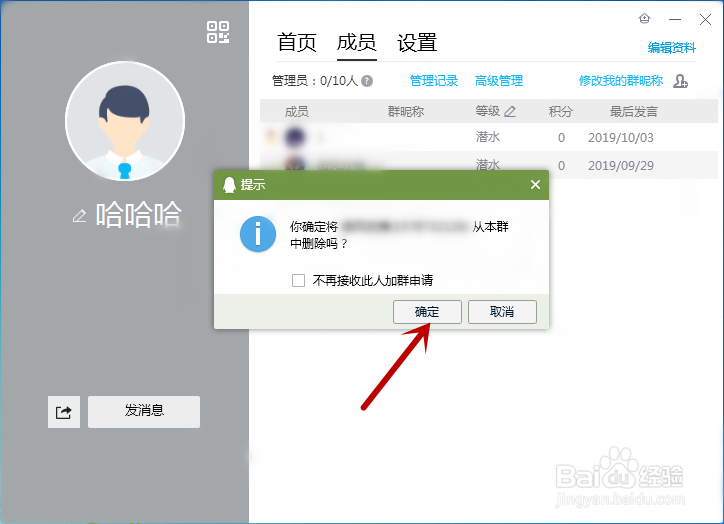Click the penguin icon in 提示 dialog title
724x524 pixels.
(229, 185)
